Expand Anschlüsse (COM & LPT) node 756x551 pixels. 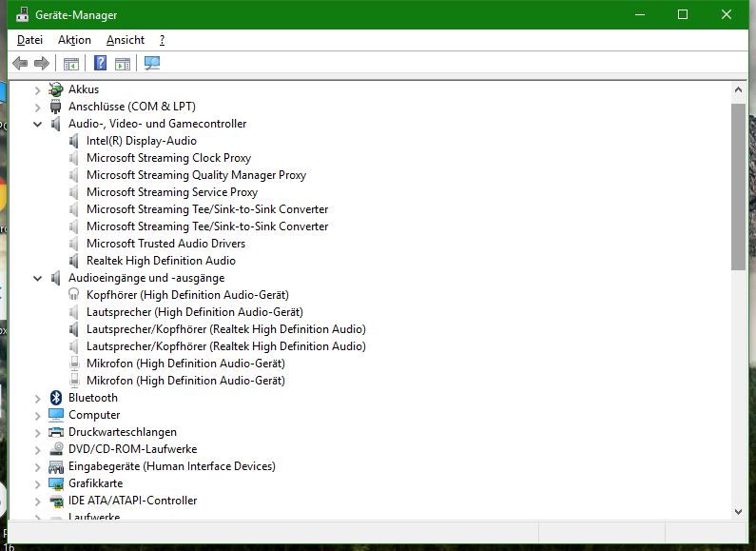(x=38, y=108)
